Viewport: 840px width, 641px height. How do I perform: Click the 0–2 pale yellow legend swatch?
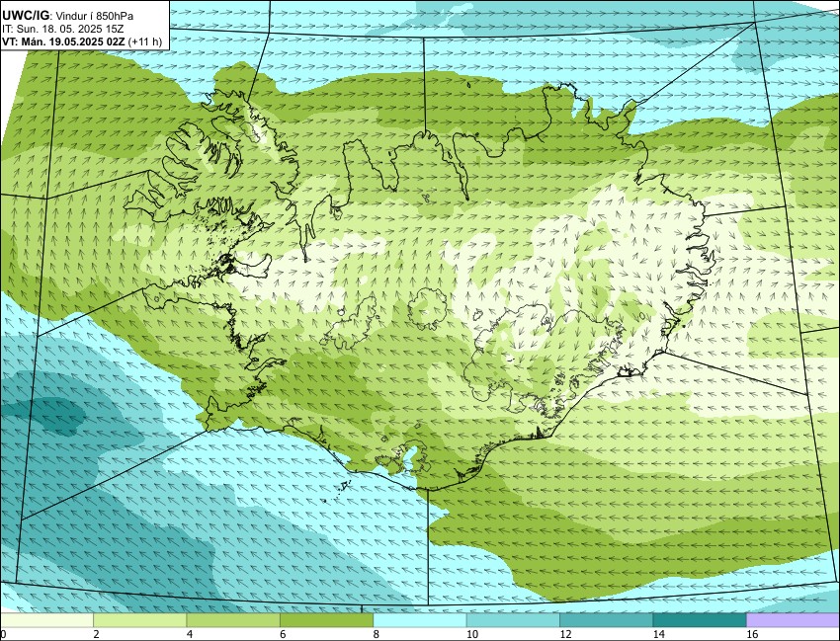coord(46,620)
